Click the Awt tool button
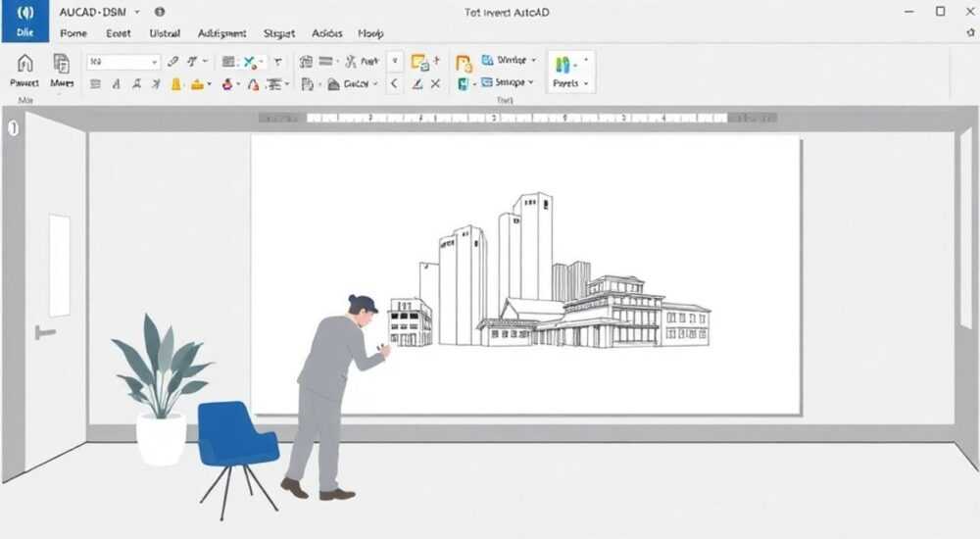This screenshot has width=980, height=539. 363,62
